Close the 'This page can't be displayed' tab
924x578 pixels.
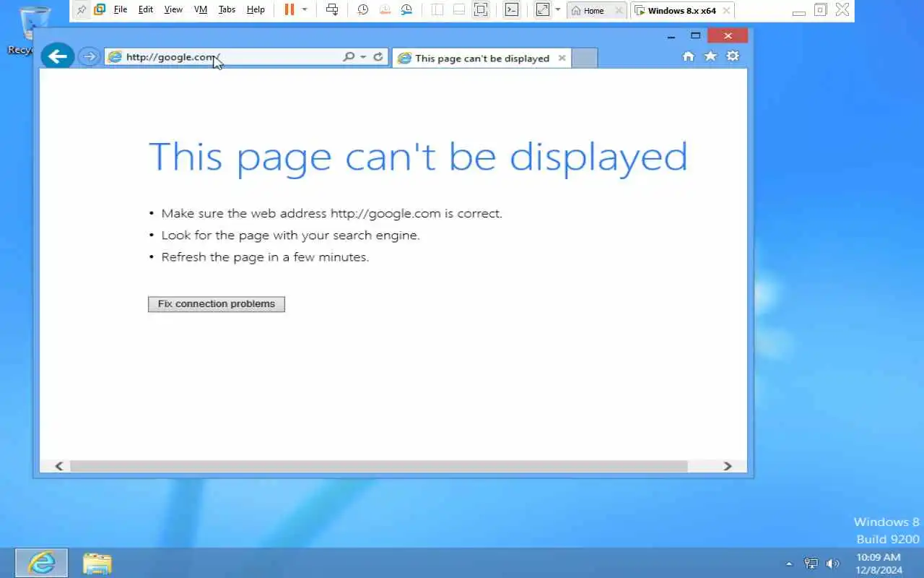pyautogui.click(x=562, y=58)
